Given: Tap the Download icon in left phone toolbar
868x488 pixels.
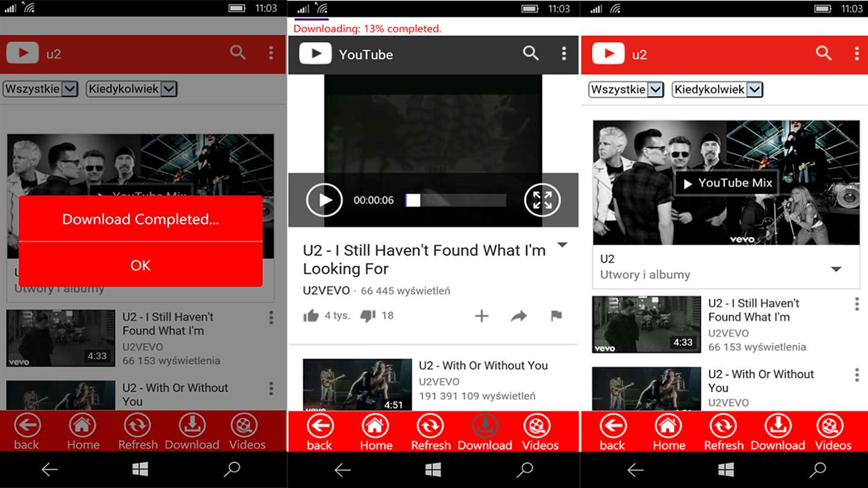Looking at the screenshot, I should (x=192, y=426).
